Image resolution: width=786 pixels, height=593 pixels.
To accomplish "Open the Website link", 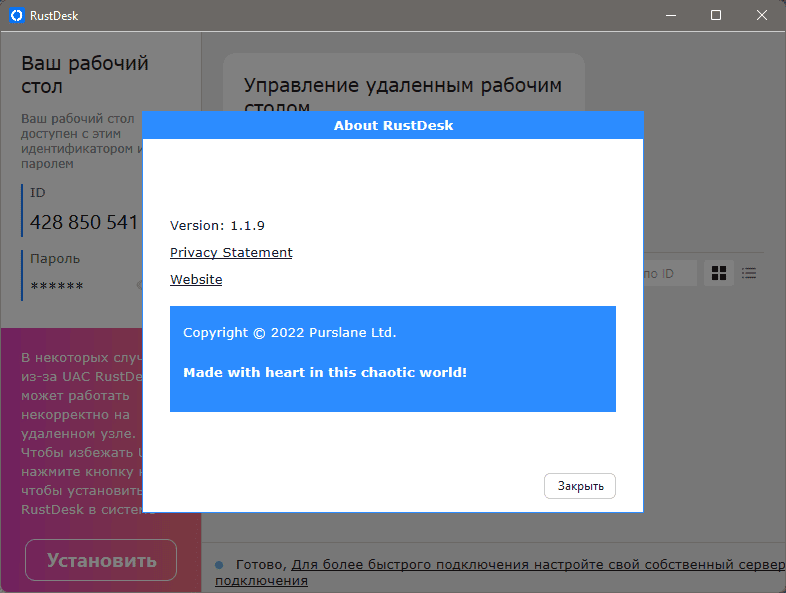I will click(196, 280).
